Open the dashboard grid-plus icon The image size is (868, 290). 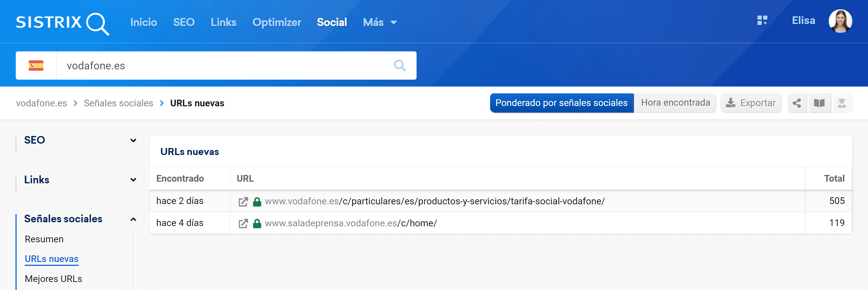point(762,21)
